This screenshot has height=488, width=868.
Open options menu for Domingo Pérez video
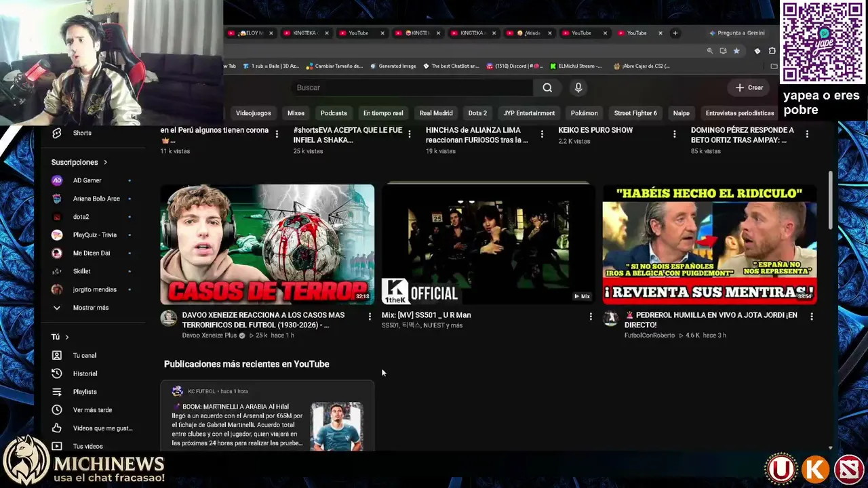807,134
